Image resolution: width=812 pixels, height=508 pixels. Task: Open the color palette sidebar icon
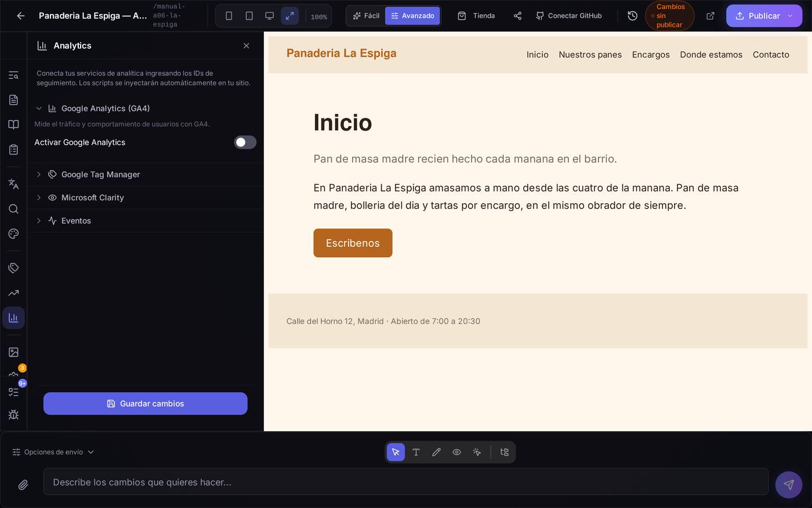click(13, 233)
